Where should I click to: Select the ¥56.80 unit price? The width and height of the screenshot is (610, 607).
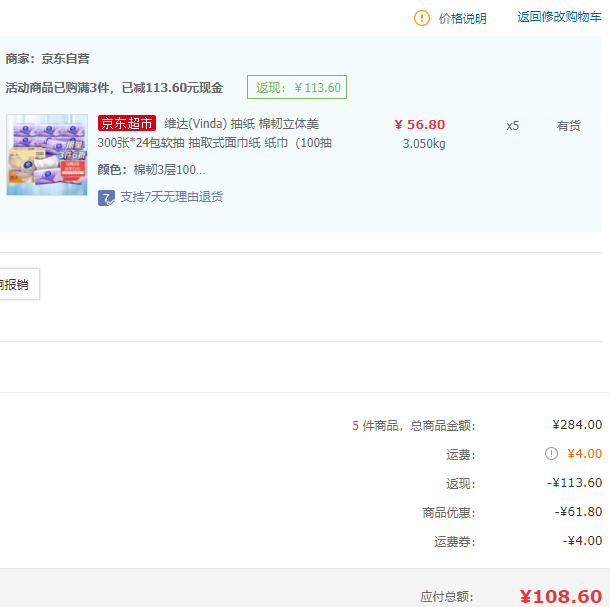[420, 125]
